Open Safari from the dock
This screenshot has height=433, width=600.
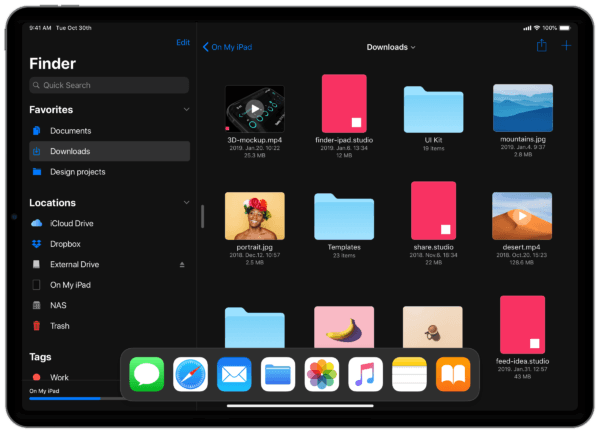[190, 376]
